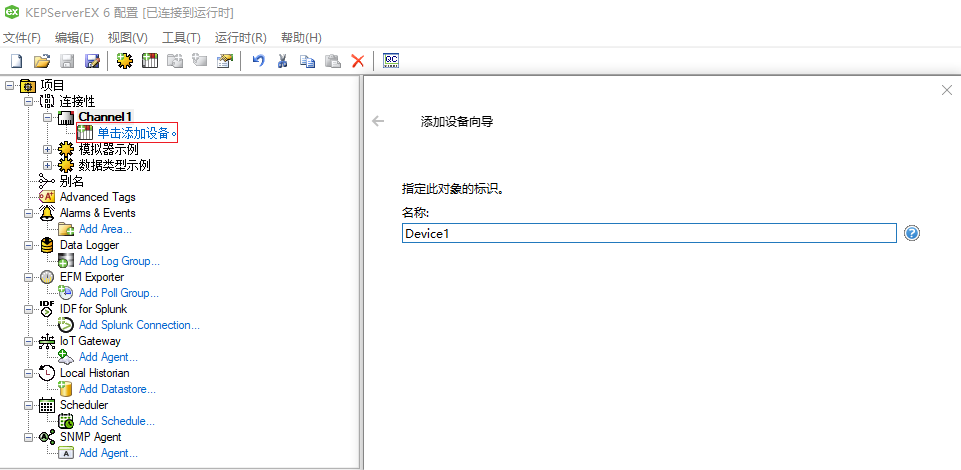Undo the last action from the toolbar

258,61
